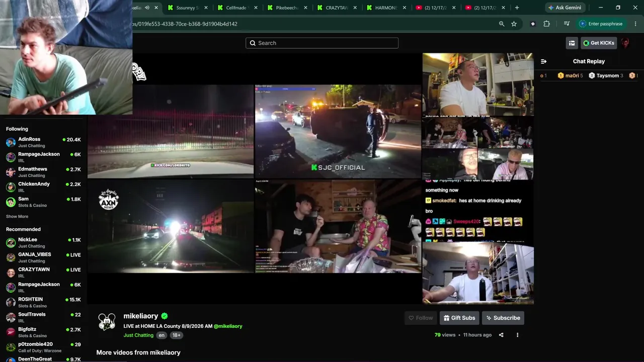This screenshot has width=644, height=362.
Task: Open Chrome extensions puzzle menu
Action: [x=547, y=24]
